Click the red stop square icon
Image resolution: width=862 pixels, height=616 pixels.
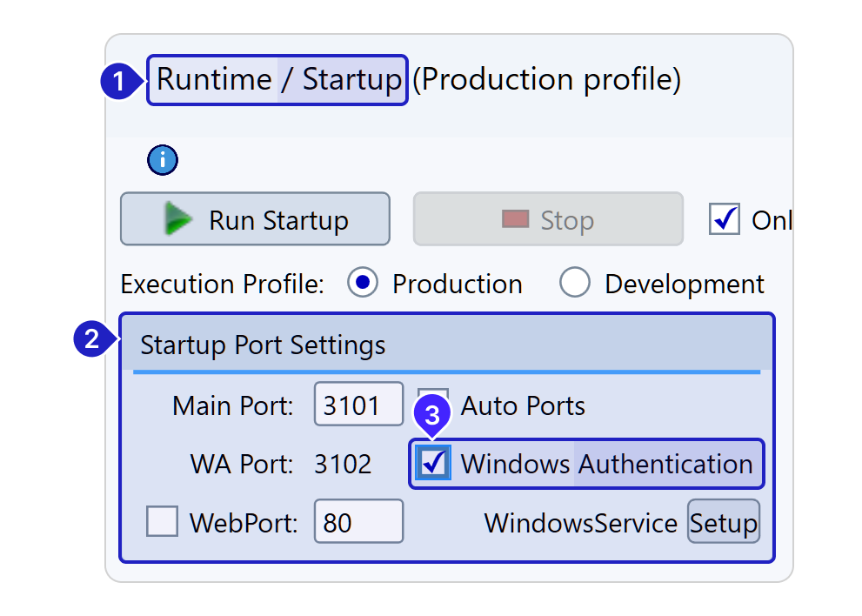point(515,218)
